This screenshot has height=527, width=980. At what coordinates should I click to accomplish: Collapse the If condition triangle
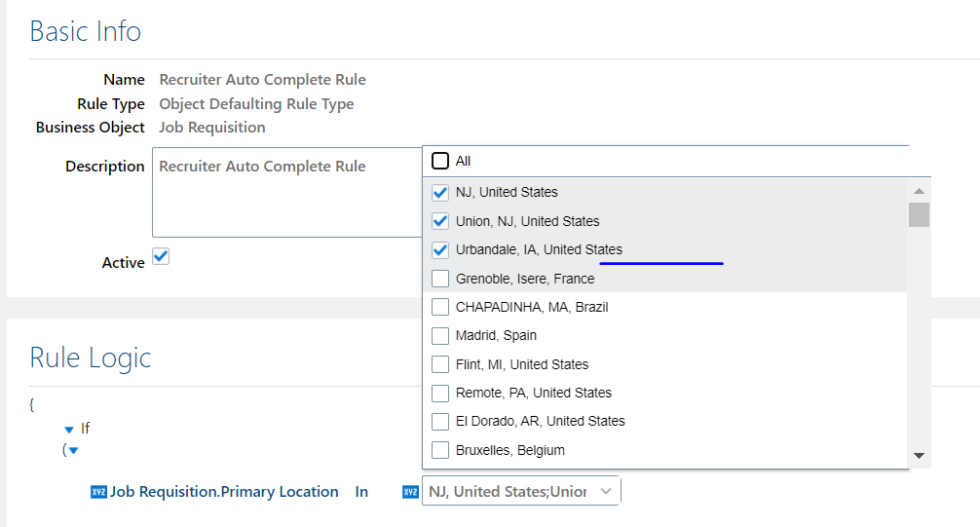69,430
